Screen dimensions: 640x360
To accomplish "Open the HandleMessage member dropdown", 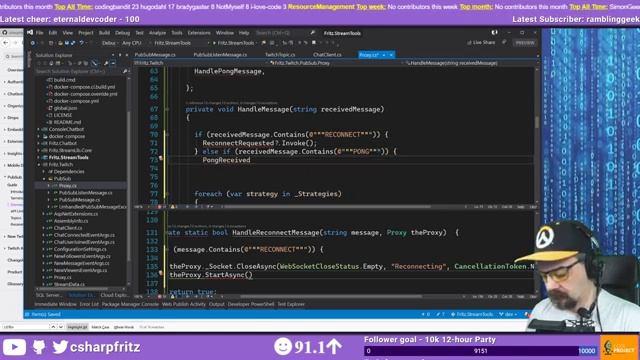I will [x=469, y=63].
